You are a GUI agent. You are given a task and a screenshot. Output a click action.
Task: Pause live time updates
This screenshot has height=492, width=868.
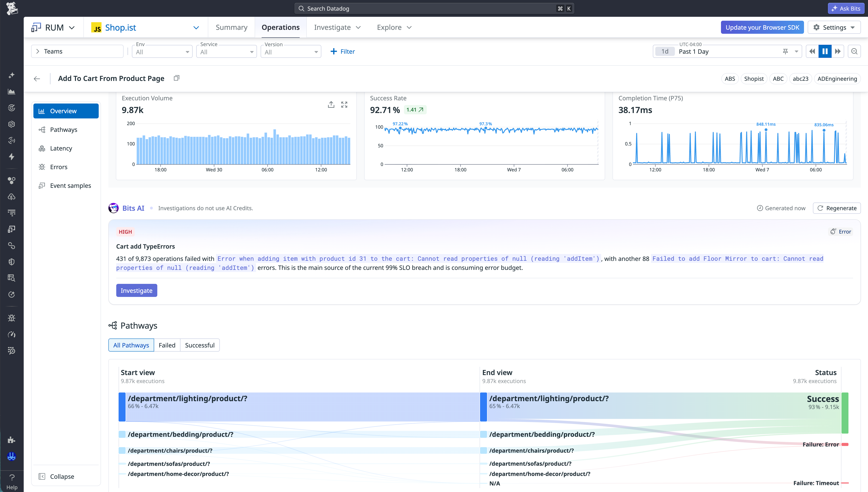point(825,51)
